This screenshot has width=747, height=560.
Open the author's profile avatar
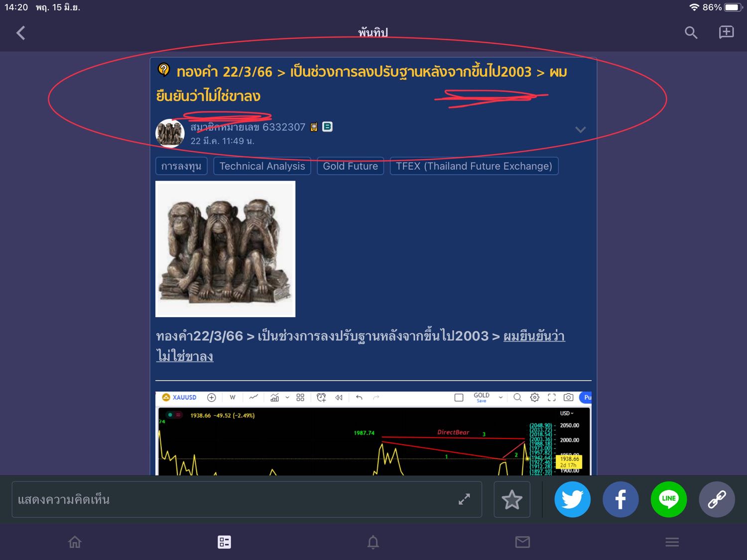coord(170,133)
